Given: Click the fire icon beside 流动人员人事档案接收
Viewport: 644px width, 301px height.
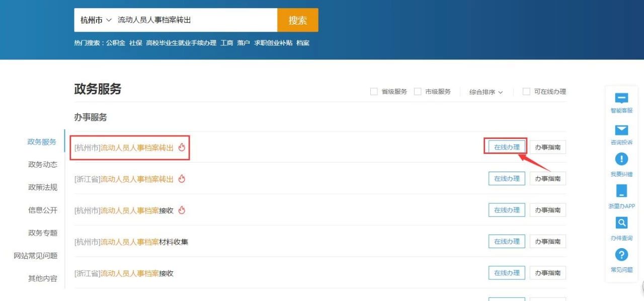Looking at the screenshot, I should click(182, 210).
